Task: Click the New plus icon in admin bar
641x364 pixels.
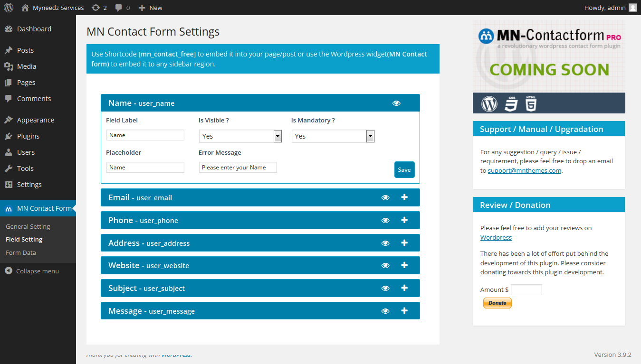Action: (142, 8)
